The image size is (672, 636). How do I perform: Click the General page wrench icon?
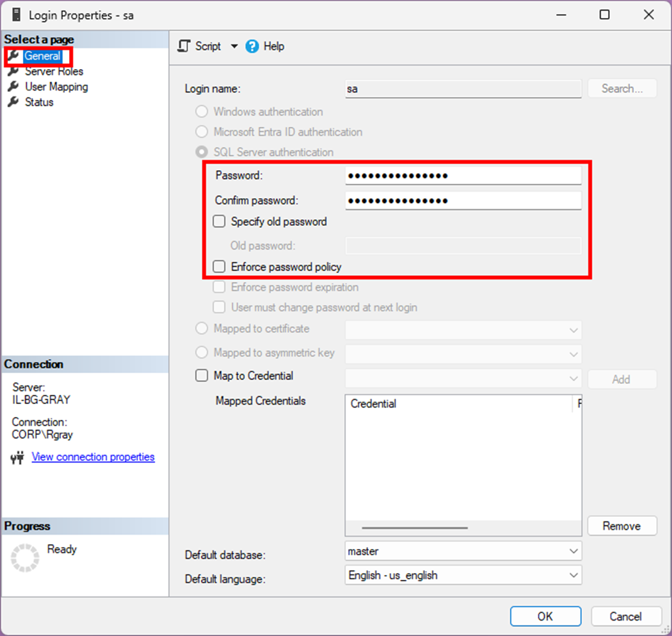tap(13, 56)
